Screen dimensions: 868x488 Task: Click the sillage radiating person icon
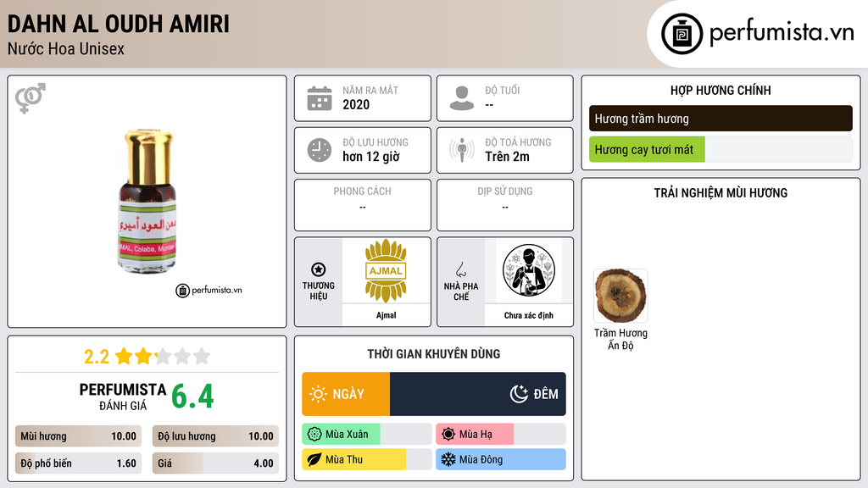tap(462, 150)
